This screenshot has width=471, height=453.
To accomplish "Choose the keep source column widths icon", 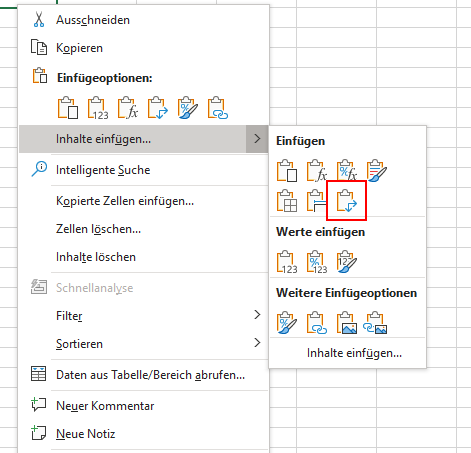I will pos(316,201).
